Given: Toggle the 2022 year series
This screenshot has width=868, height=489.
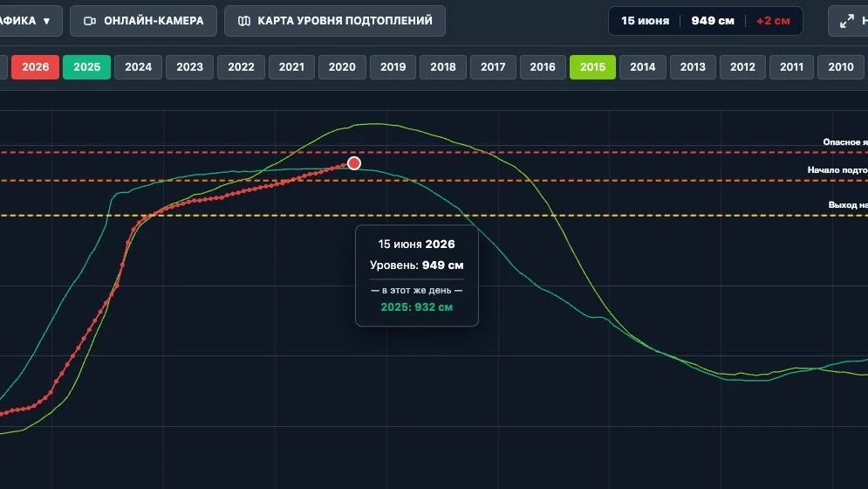Looking at the screenshot, I should click(242, 67).
